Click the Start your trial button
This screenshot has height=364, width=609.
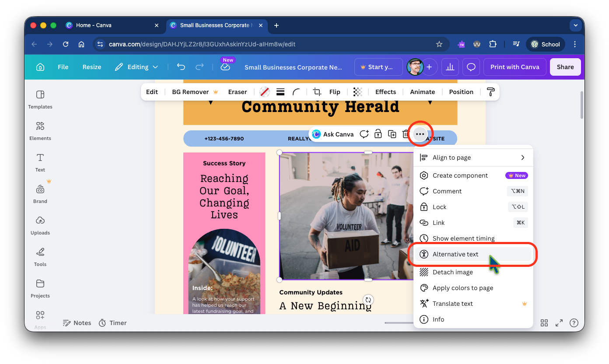pyautogui.click(x=378, y=67)
